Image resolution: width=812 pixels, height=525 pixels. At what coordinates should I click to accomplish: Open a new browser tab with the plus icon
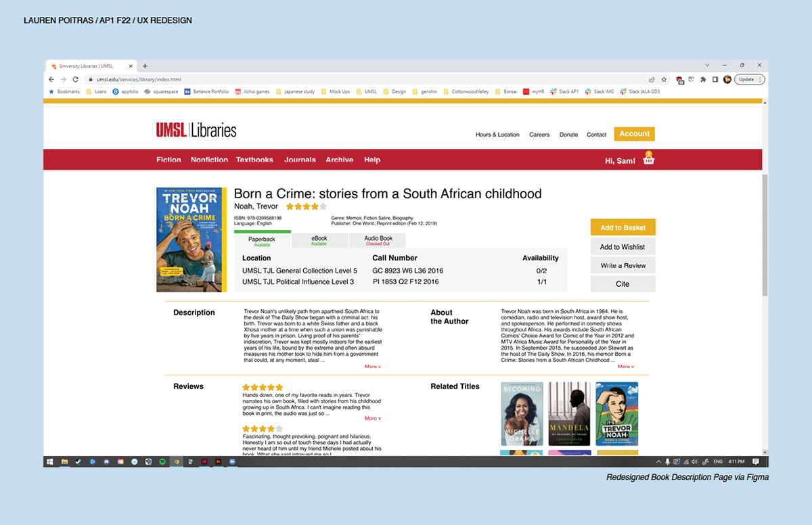145,66
